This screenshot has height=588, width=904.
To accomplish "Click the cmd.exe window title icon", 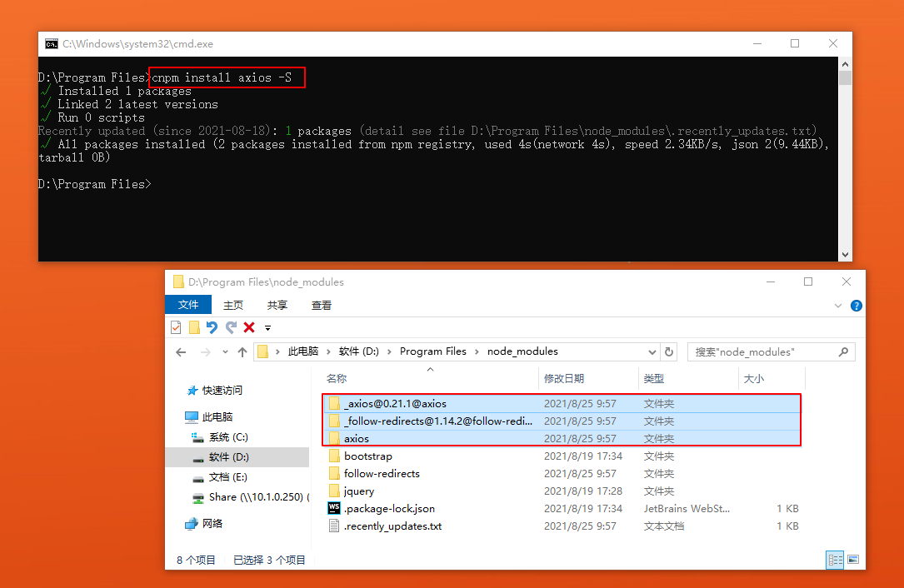I will [x=52, y=44].
